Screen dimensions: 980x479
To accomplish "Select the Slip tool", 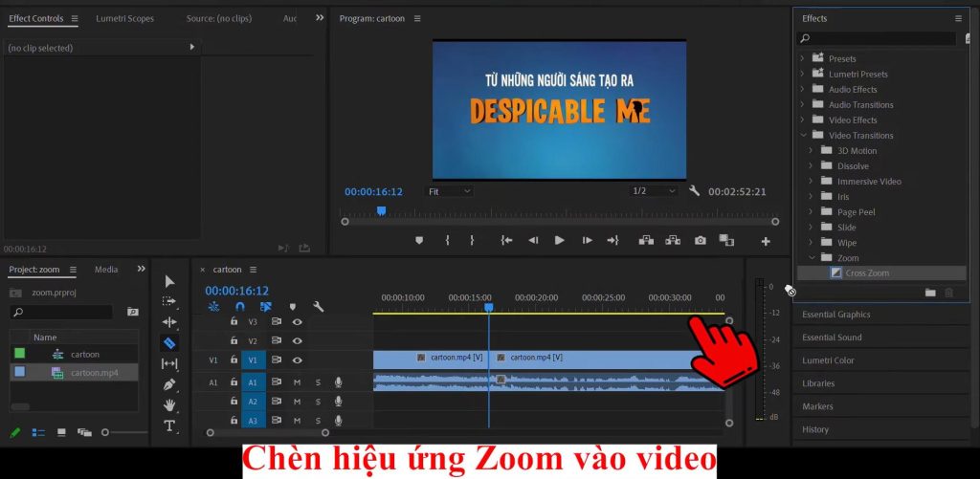I will [x=169, y=363].
